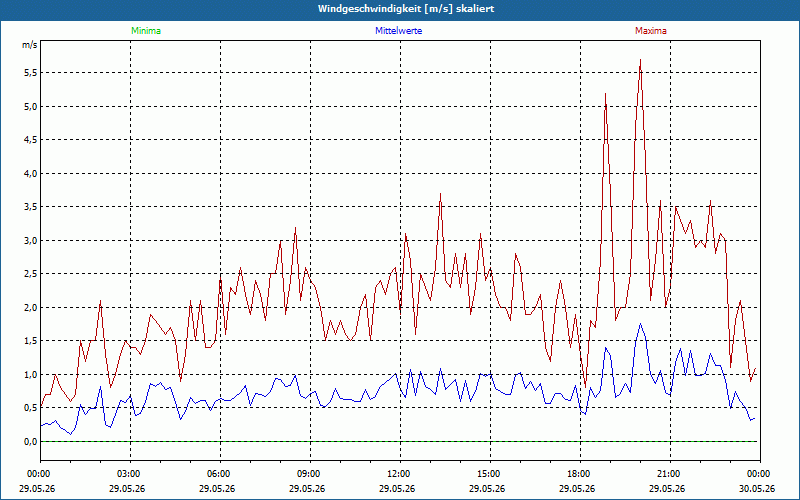Click the Maxima legend label
This screenshot has width=800, height=500.
[651, 31]
